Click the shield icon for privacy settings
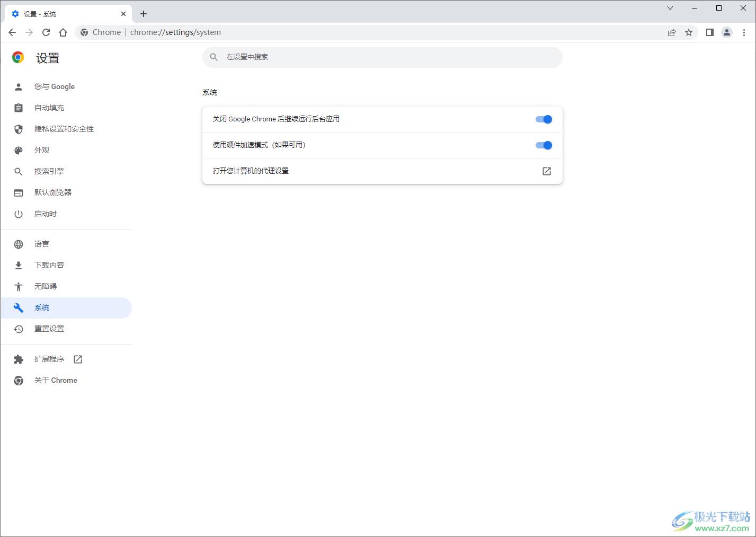The height and width of the screenshot is (537, 756). pyautogui.click(x=19, y=129)
